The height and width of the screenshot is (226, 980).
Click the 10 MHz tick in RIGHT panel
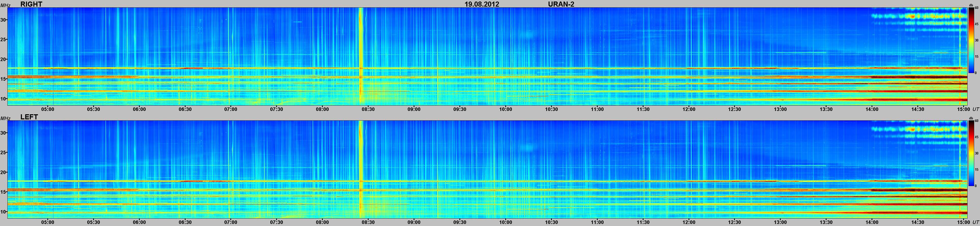pyautogui.click(x=4, y=99)
